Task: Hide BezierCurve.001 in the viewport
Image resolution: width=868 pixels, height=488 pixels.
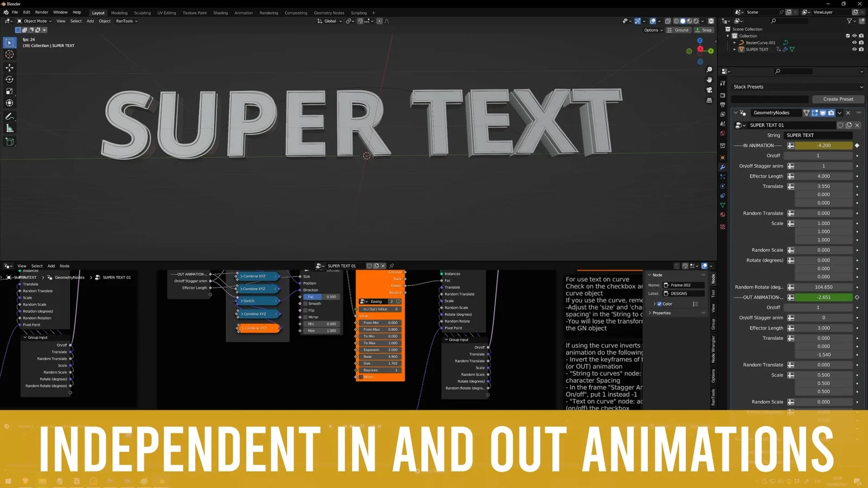Action: pos(853,42)
